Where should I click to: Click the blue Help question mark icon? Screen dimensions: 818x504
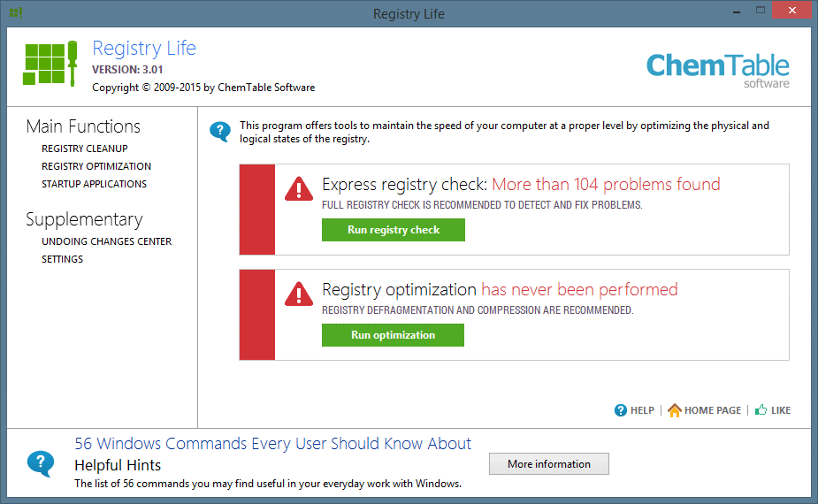coord(620,410)
